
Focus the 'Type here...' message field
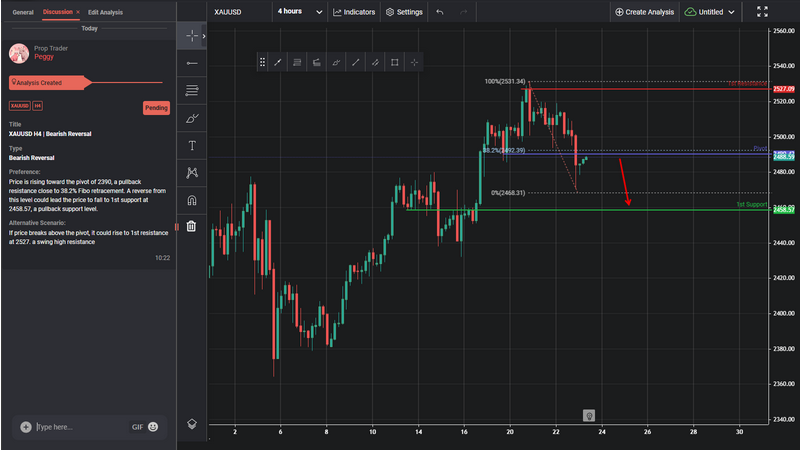point(80,427)
